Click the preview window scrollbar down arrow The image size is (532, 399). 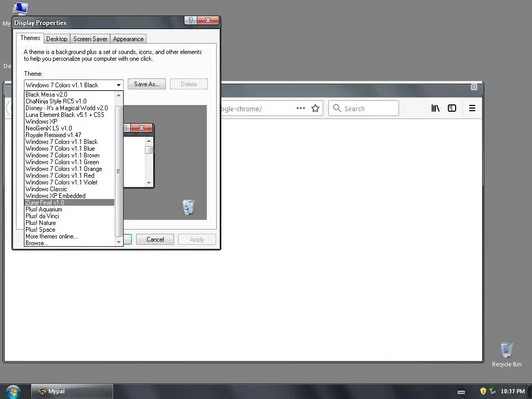(x=149, y=183)
